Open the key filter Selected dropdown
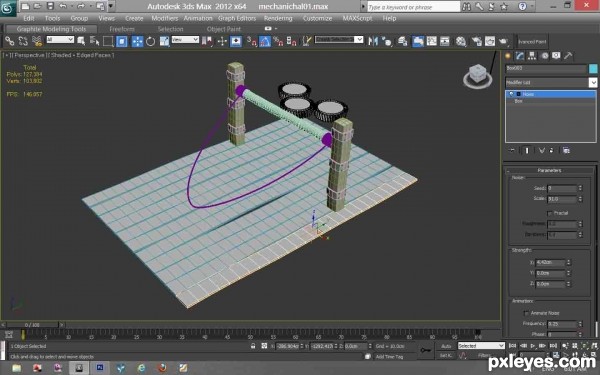This screenshot has height=375, width=600. (x=481, y=346)
